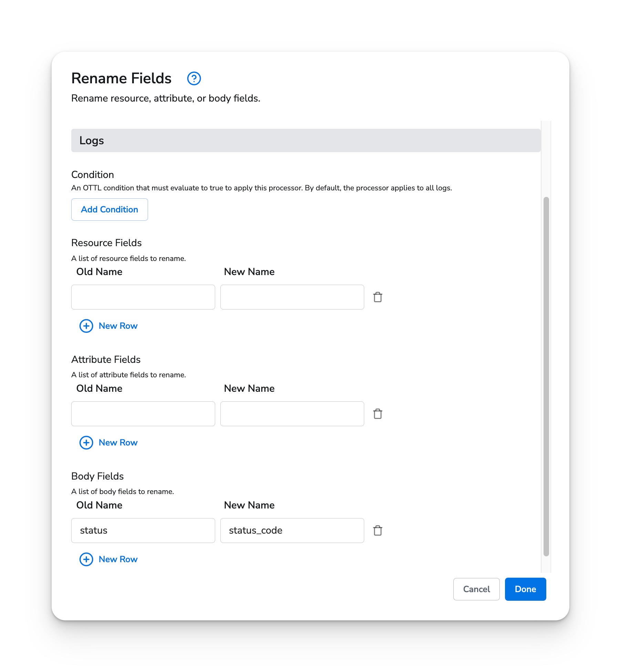Focus Resource Fields Old Name input

143,297
